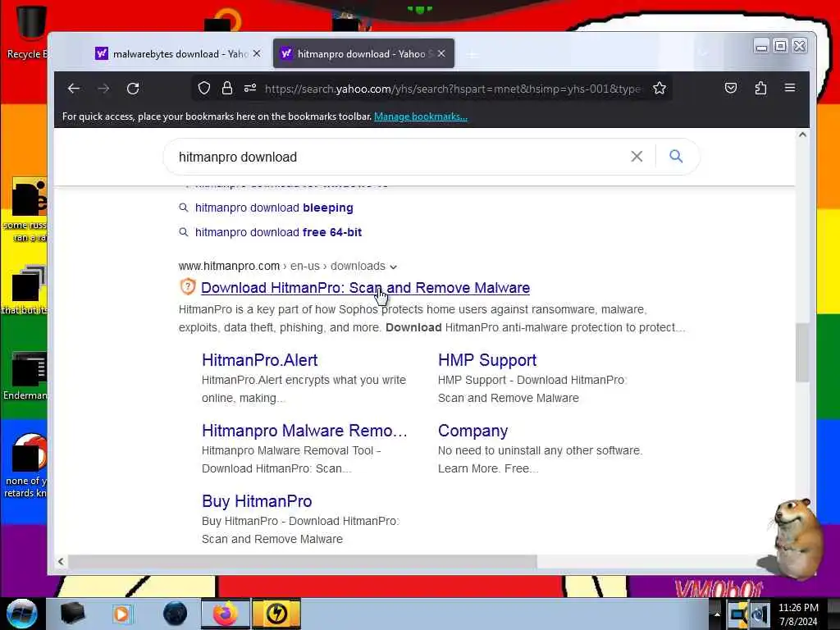The width and height of the screenshot is (840, 630).
Task: Open the Pocket save icon
Action: click(731, 88)
